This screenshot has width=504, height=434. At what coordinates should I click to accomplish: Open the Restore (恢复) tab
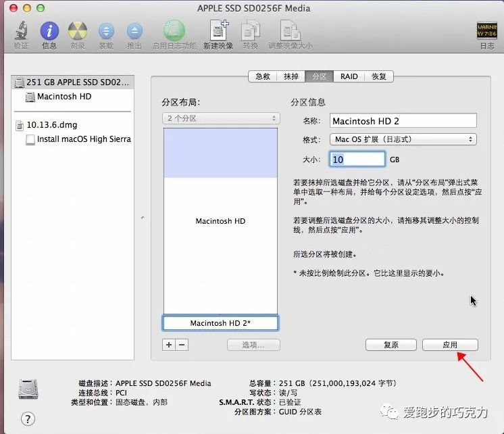click(x=378, y=76)
